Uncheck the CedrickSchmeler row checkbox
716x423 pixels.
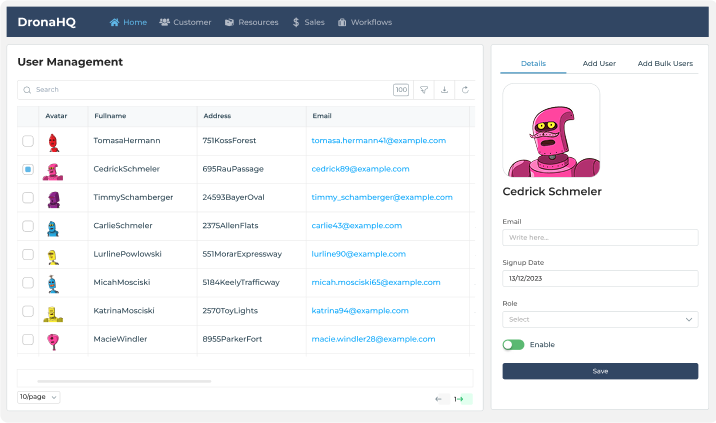click(28, 169)
